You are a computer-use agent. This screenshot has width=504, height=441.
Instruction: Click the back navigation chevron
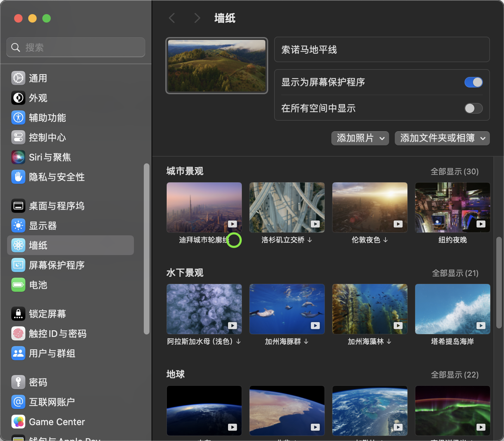pyautogui.click(x=172, y=18)
